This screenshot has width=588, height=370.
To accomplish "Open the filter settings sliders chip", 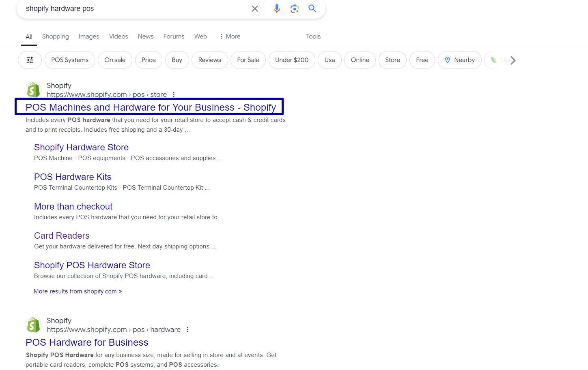I will [x=30, y=60].
